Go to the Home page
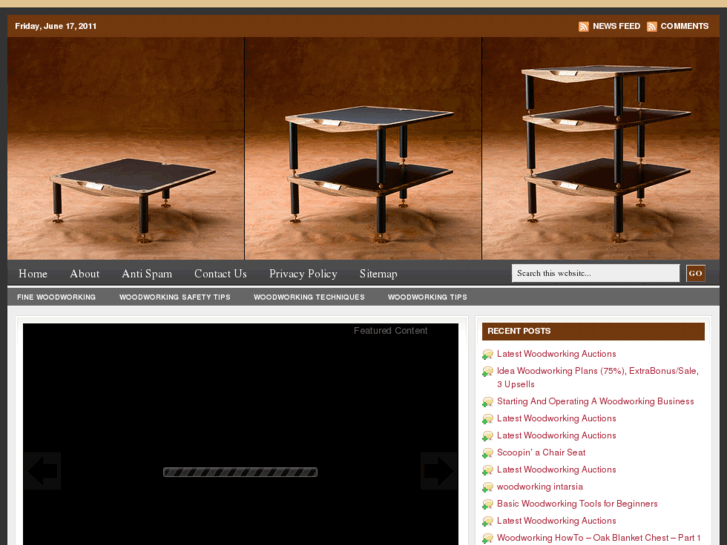 33,274
